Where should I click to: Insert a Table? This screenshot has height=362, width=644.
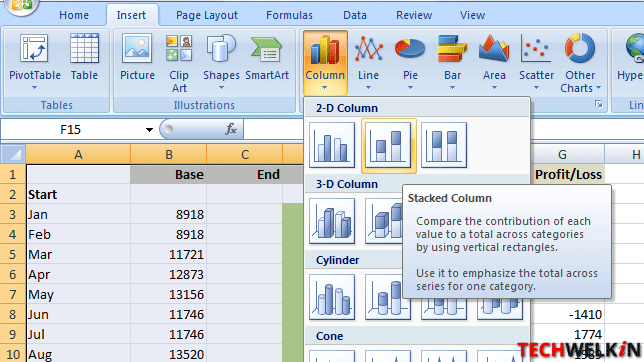click(x=84, y=58)
